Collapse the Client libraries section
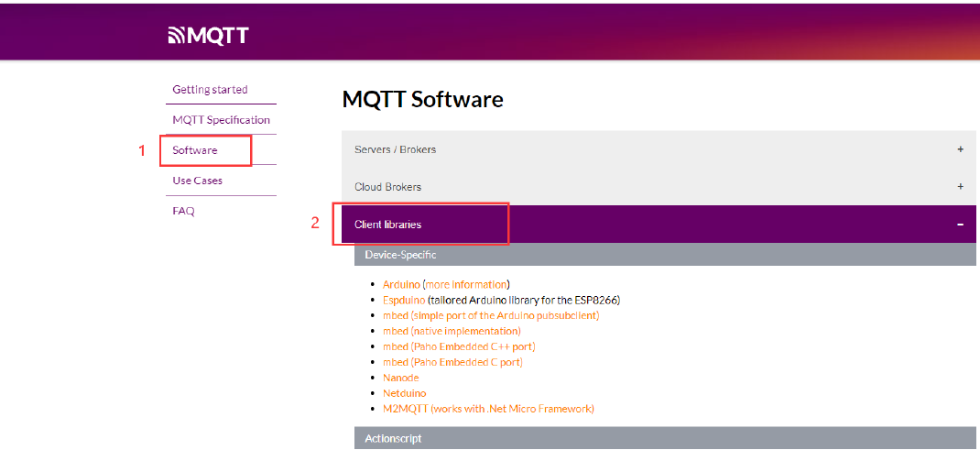 659,224
